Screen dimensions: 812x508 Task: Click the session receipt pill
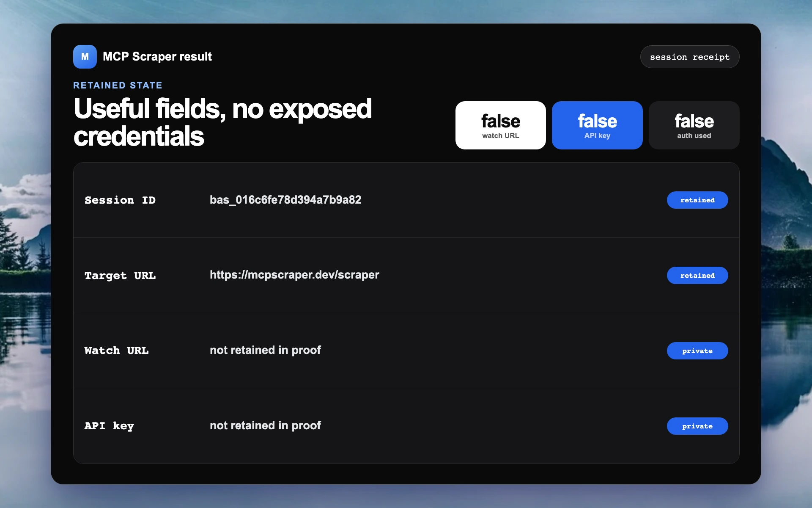[689, 57]
